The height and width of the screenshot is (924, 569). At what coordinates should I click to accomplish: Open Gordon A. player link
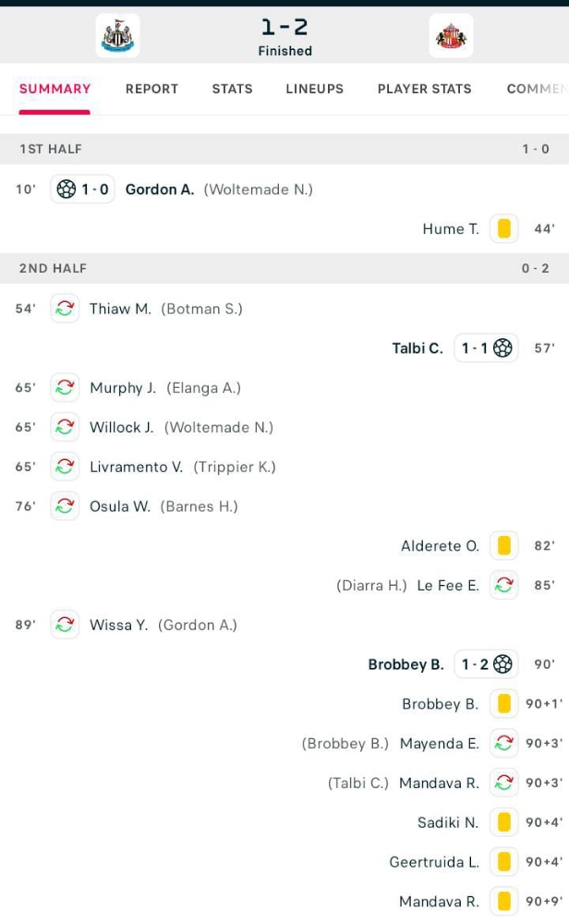[x=160, y=189]
